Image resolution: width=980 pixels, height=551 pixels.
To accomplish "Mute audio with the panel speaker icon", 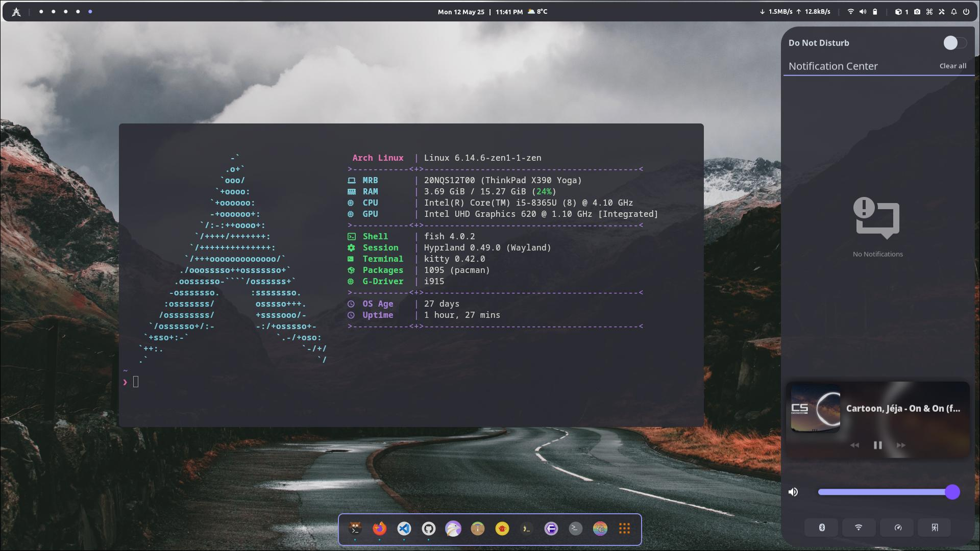I will pyautogui.click(x=793, y=492).
